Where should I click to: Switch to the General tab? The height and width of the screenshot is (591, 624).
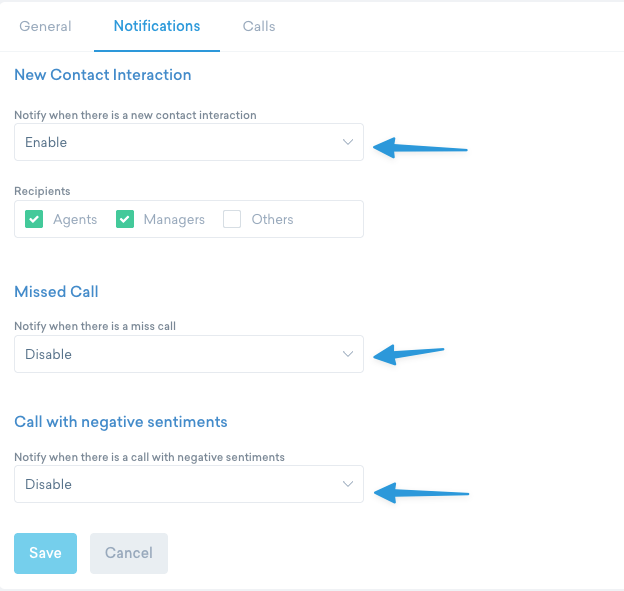click(45, 26)
